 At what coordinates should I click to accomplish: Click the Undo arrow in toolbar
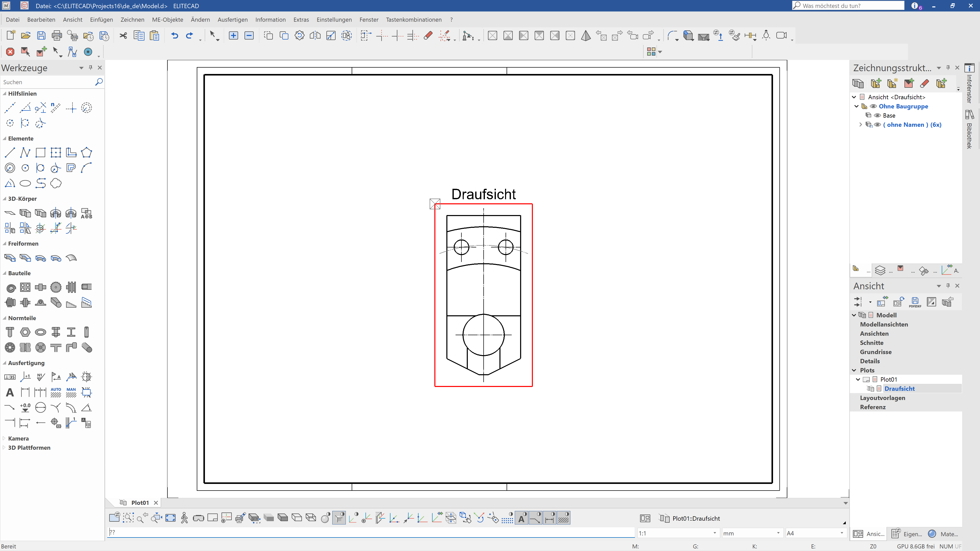(174, 36)
